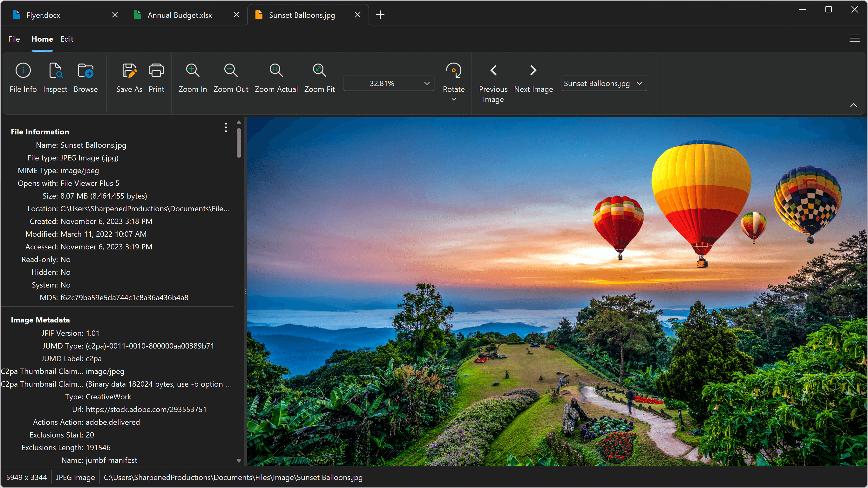Zoom out of the image
This screenshot has width=868, height=488.
click(x=230, y=77)
